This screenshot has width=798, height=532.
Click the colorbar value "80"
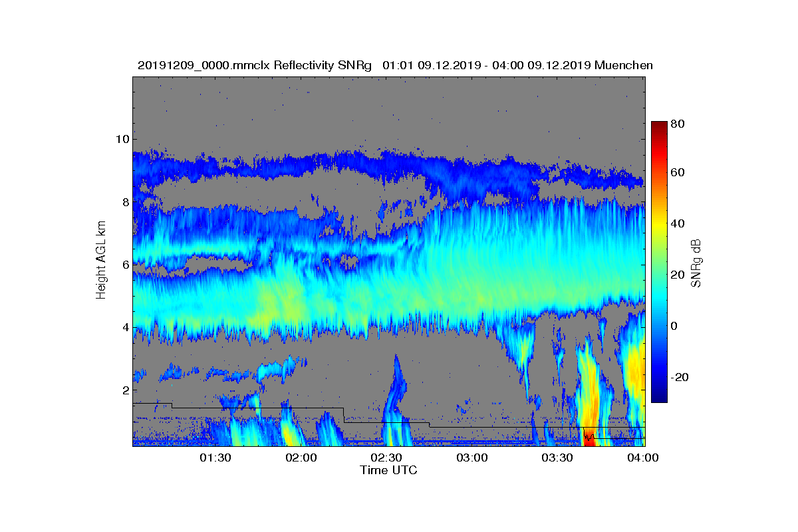pyautogui.click(x=678, y=124)
